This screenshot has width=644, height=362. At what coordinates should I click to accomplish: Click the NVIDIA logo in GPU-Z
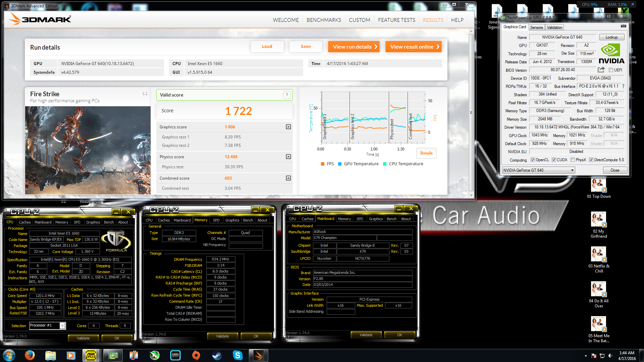(x=611, y=54)
